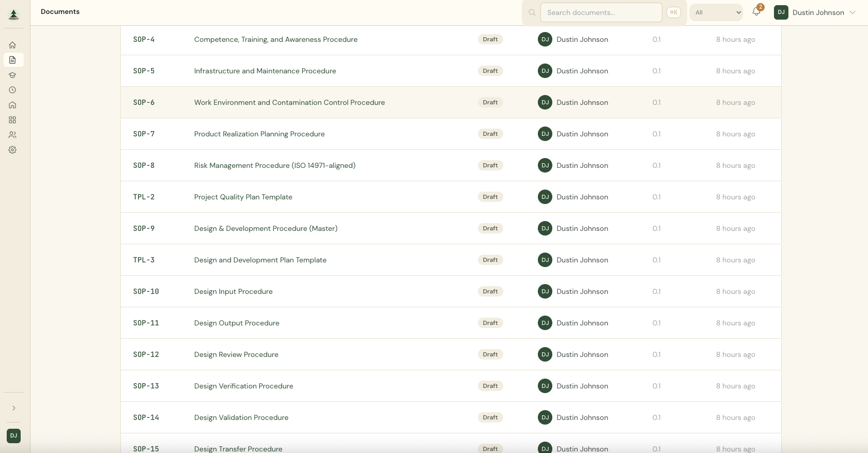Image resolution: width=868 pixels, height=453 pixels.
Task: Click the SOP-14 document ID
Action: 146,417
